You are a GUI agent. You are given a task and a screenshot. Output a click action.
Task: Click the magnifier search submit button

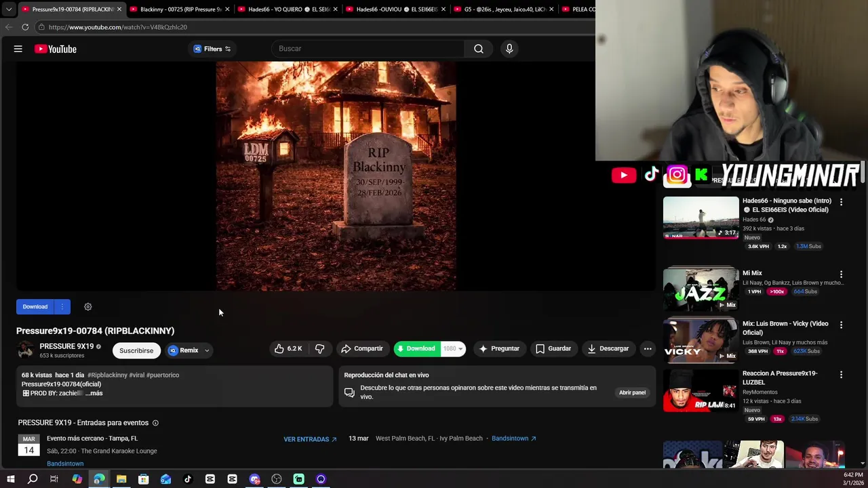[x=479, y=49]
